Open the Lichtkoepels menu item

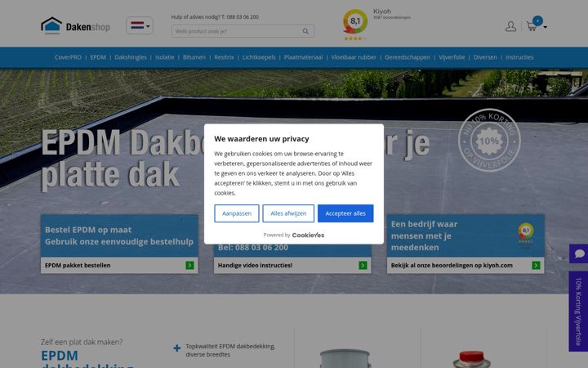pos(259,57)
